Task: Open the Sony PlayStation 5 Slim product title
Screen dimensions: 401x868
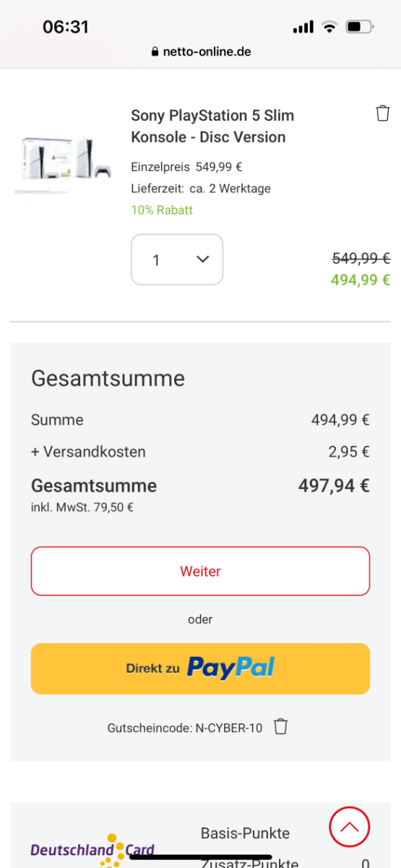Action: click(x=212, y=127)
